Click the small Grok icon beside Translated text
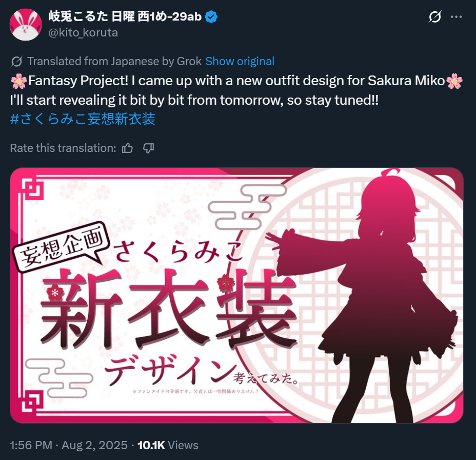This screenshot has width=476, height=460. coord(16,62)
